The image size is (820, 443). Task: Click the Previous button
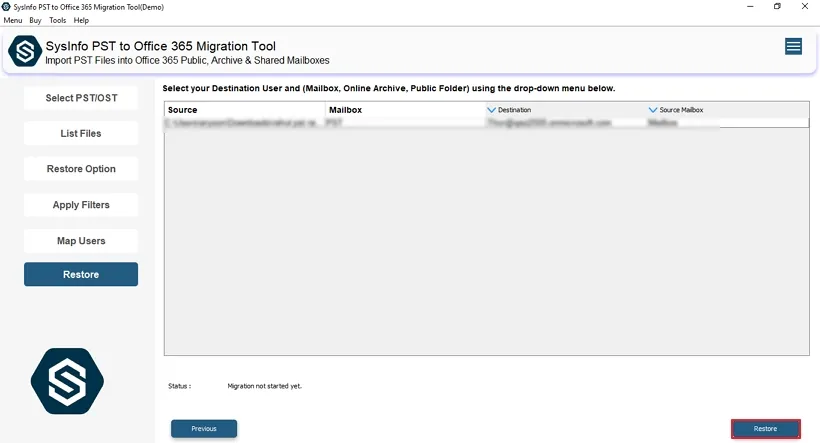coord(204,428)
